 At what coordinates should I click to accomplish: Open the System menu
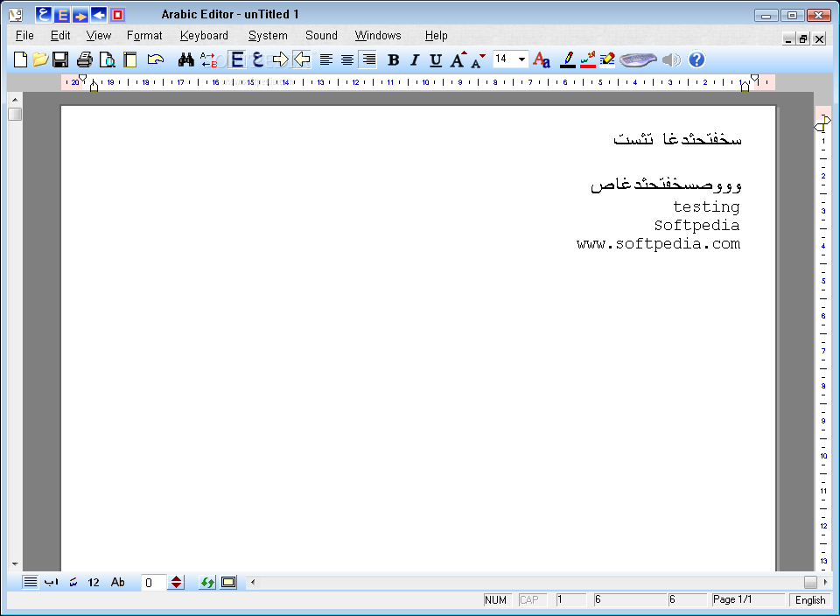point(268,35)
